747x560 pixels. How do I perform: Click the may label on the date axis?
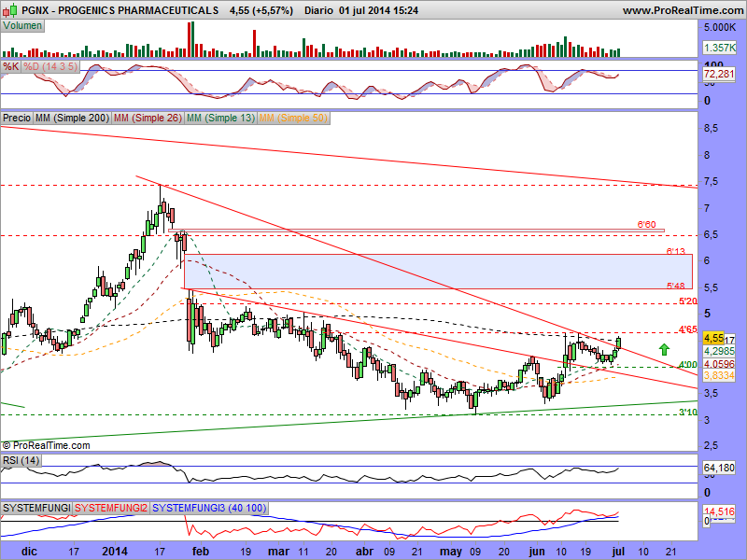point(450,552)
